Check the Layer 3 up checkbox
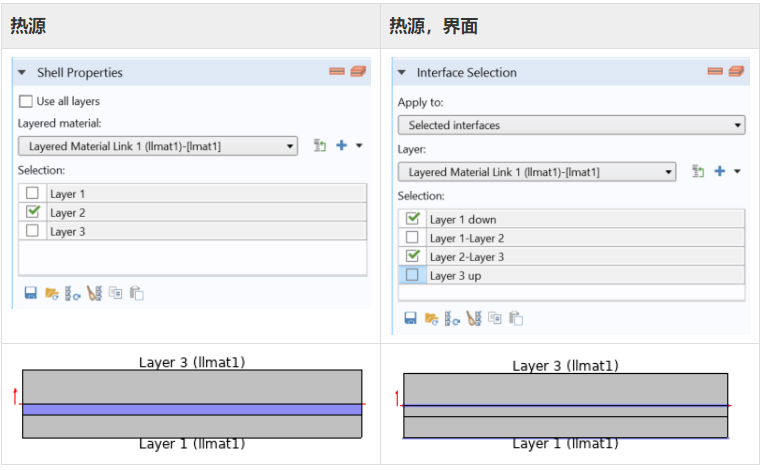The width and height of the screenshot is (765, 470). pos(412,275)
